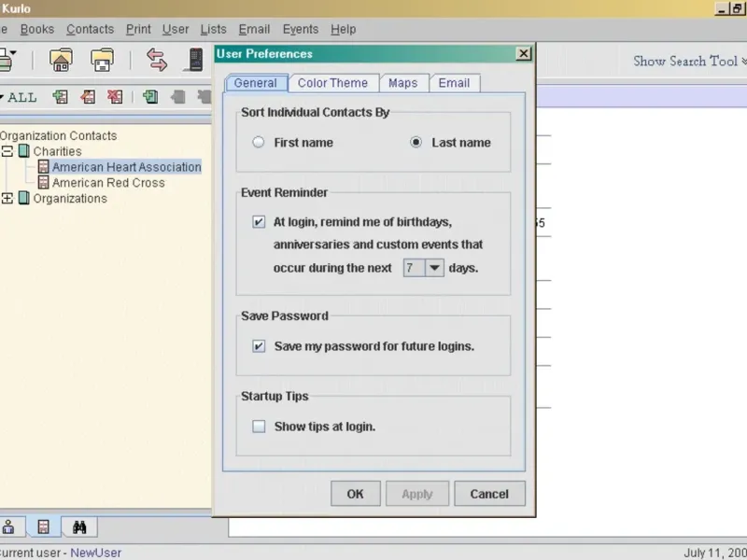Viewport: 747px width, 560px height.
Task: Click the pink double-arrow transfer icon
Action: click(157, 60)
